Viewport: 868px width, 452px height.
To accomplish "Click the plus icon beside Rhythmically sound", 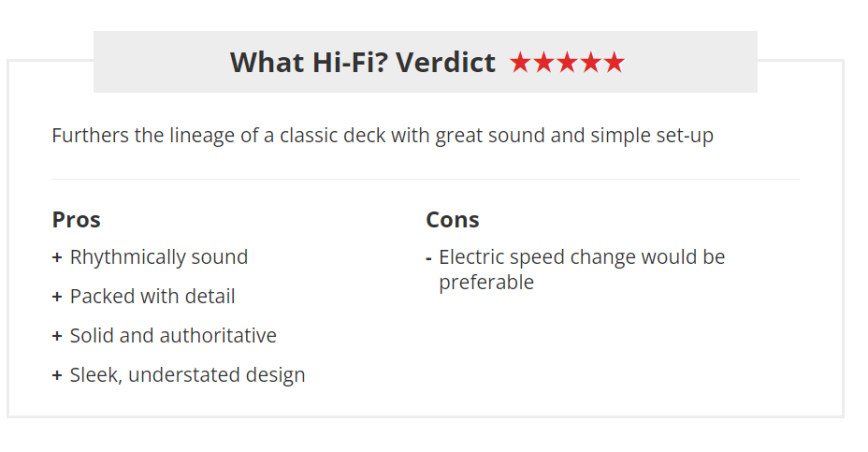I will (x=57, y=257).
